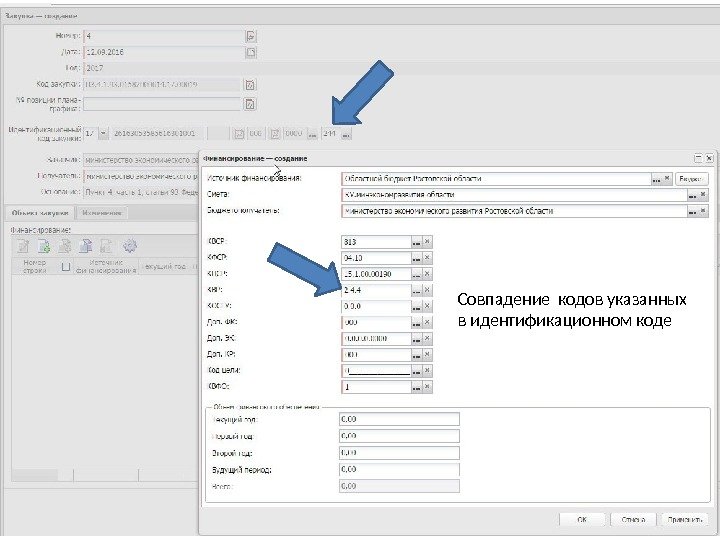
Task: Click the Первый год amount field
Action: coord(399,436)
